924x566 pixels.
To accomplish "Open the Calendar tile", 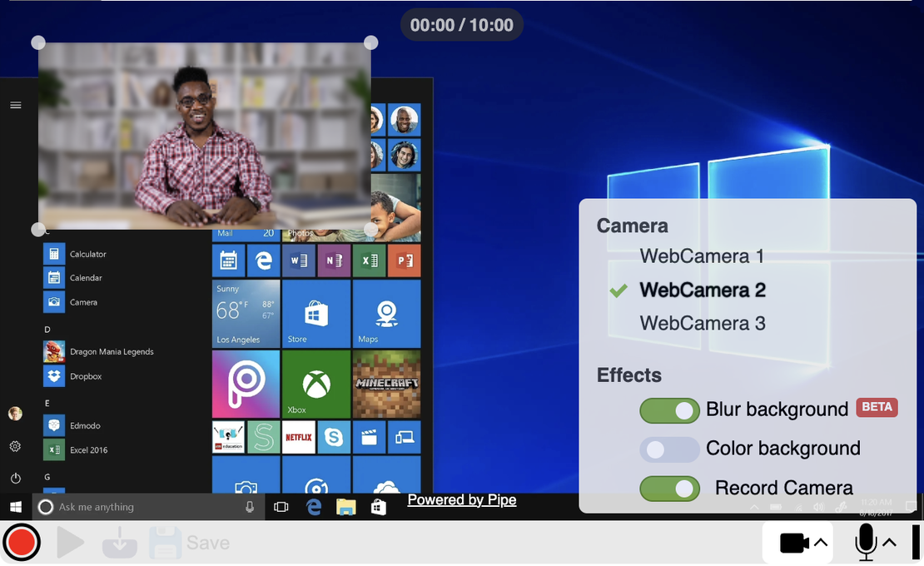I will 229,261.
